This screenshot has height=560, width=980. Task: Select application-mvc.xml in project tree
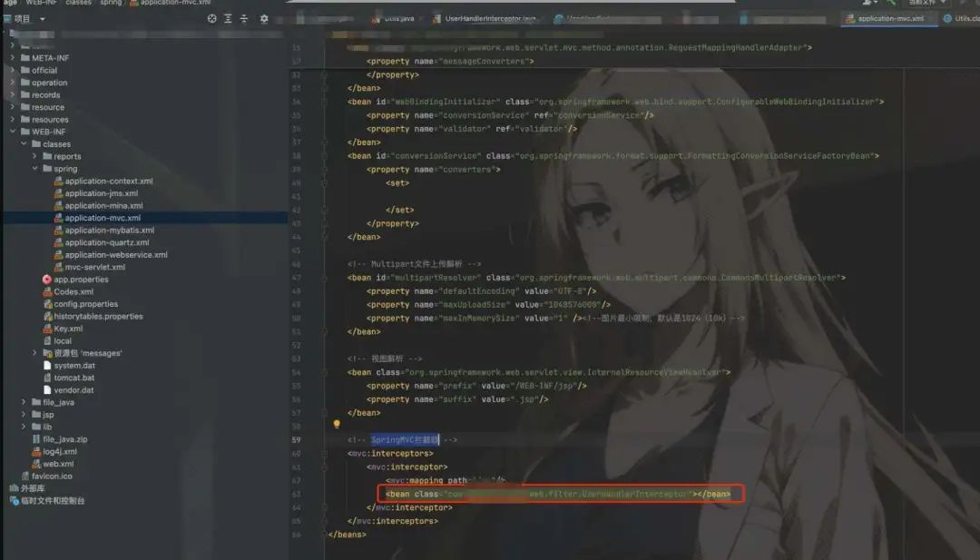click(x=103, y=218)
